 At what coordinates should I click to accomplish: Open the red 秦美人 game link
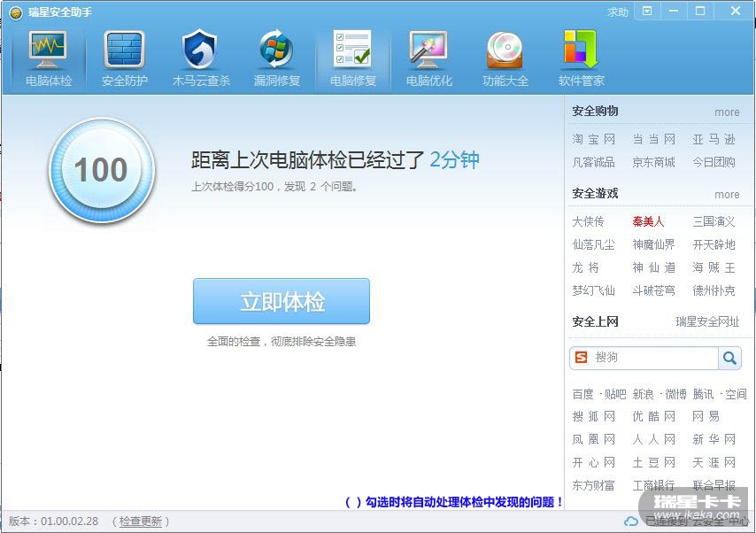click(649, 222)
